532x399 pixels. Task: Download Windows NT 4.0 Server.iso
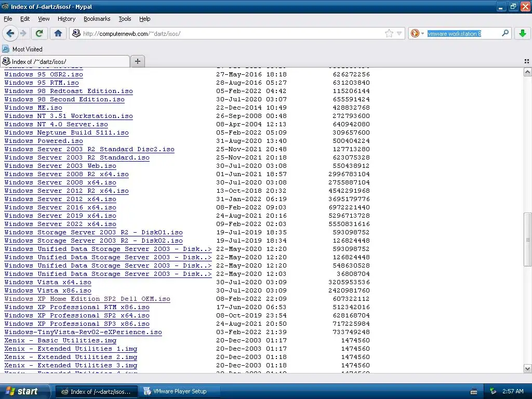pos(56,124)
